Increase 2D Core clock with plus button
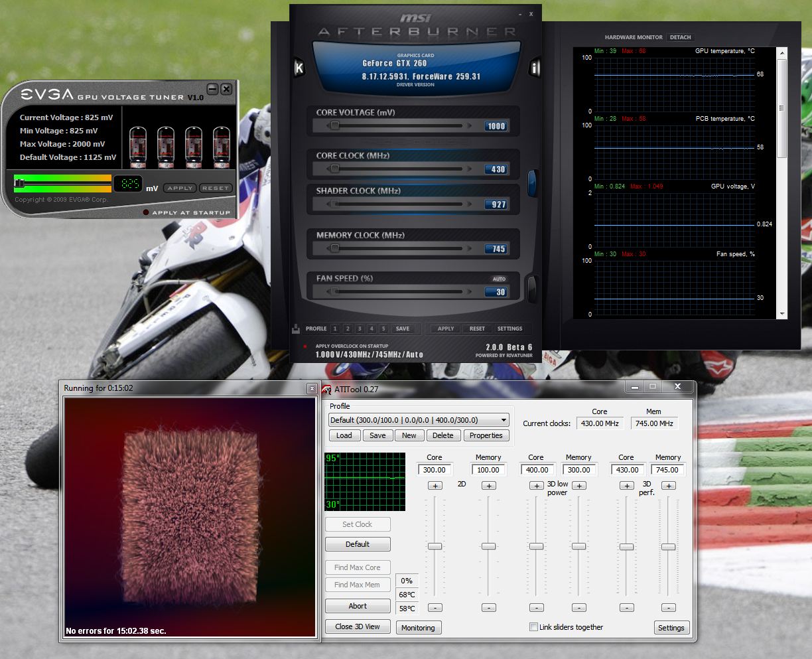The height and width of the screenshot is (659, 812). [x=435, y=486]
